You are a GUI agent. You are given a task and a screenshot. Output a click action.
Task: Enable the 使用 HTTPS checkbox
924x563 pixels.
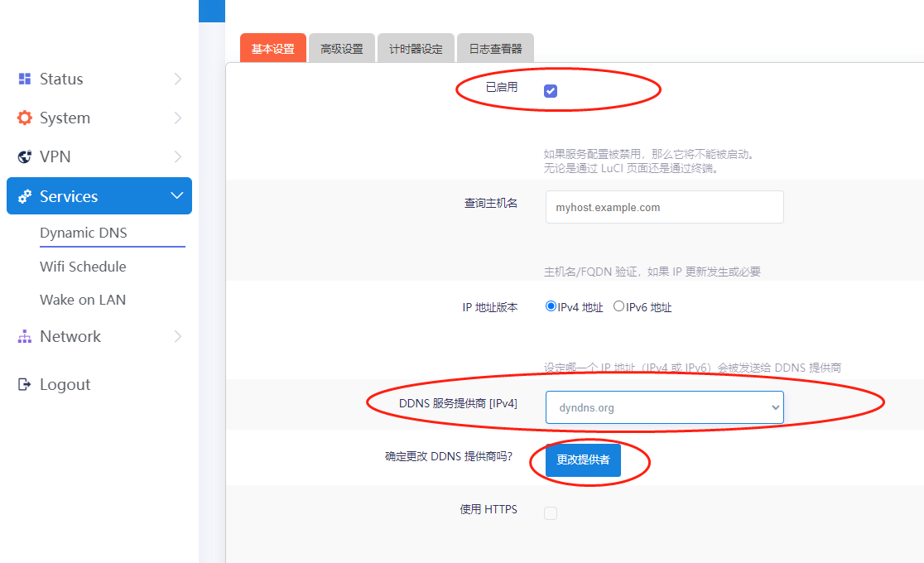pyautogui.click(x=551, y=513)
